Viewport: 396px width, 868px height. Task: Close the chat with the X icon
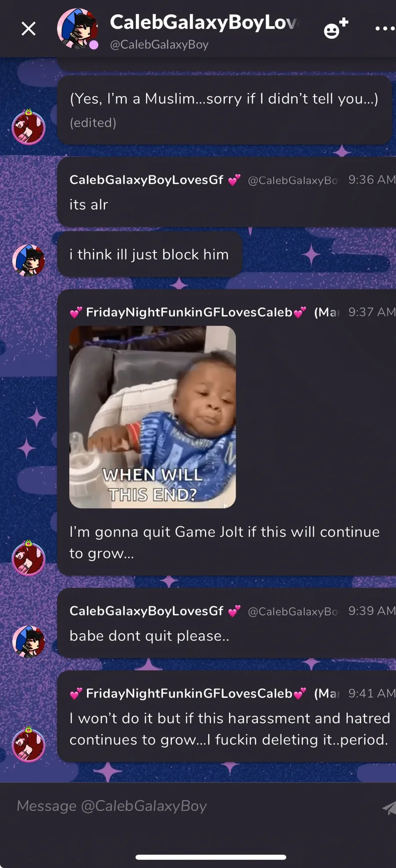(x=29, y=29)
